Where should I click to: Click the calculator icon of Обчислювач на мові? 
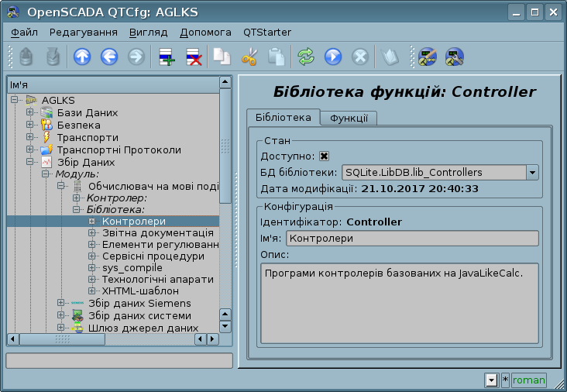coord(77,186)
